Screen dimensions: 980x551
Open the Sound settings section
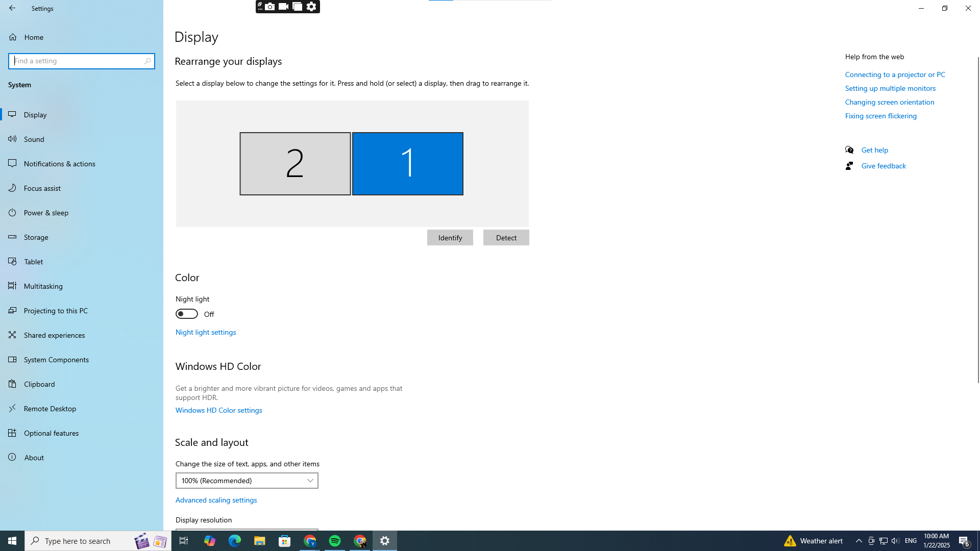pyautogui.click(x=34, y=139)
